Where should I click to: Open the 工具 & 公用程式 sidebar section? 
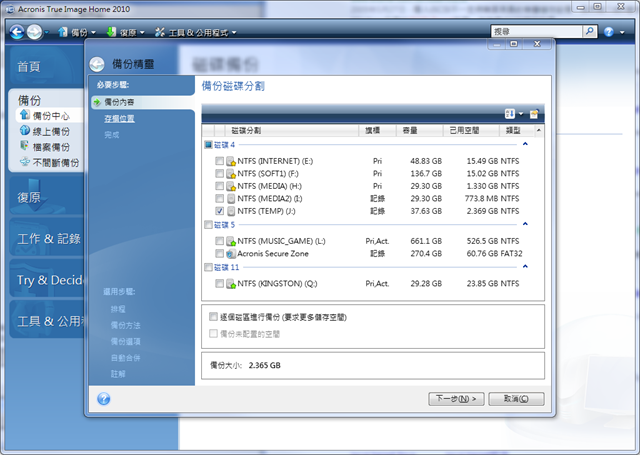(x=49, y=321)
